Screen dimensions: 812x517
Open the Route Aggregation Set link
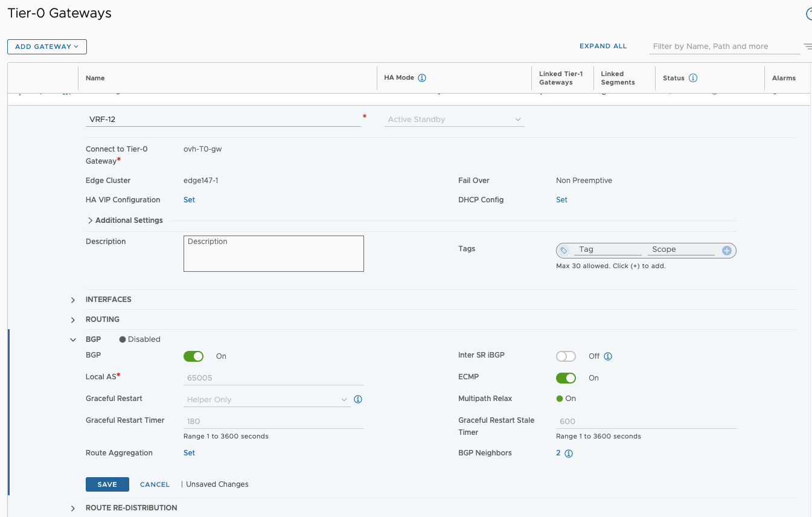coord(189,453)
